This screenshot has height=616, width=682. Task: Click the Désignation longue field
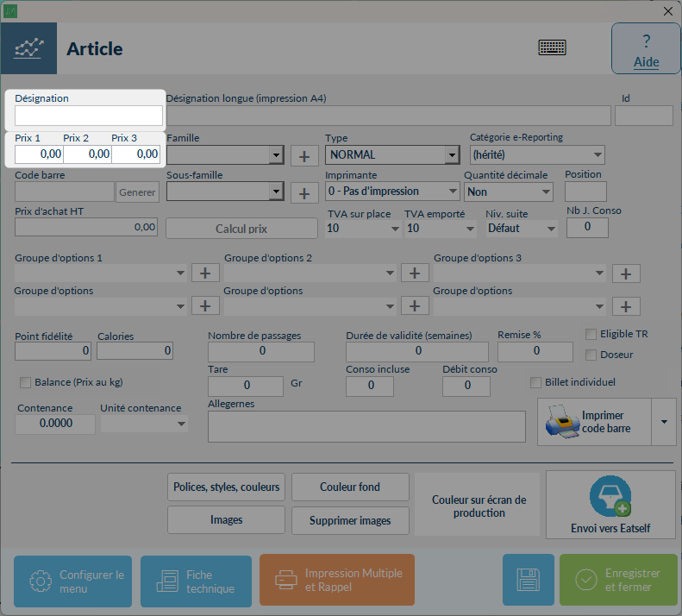388,116
